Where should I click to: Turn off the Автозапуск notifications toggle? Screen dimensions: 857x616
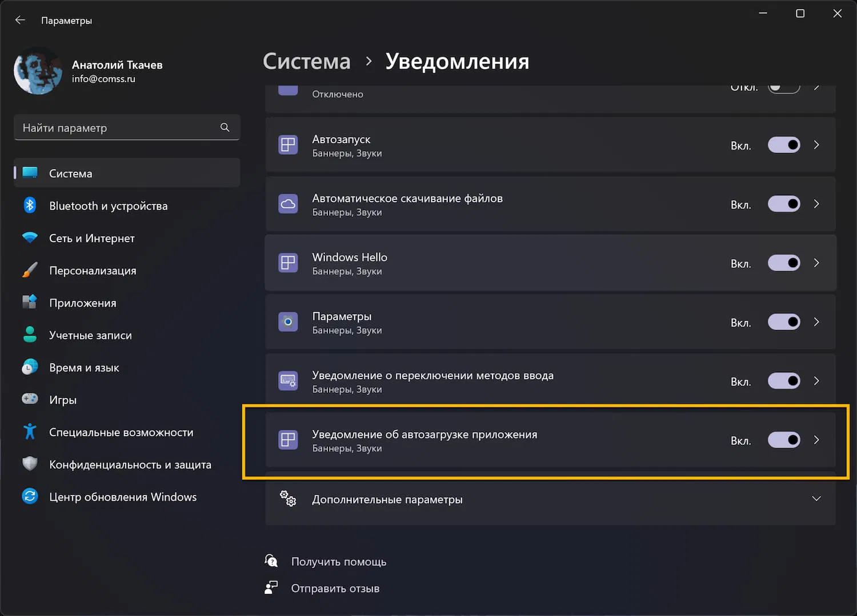tap(784, 145)
